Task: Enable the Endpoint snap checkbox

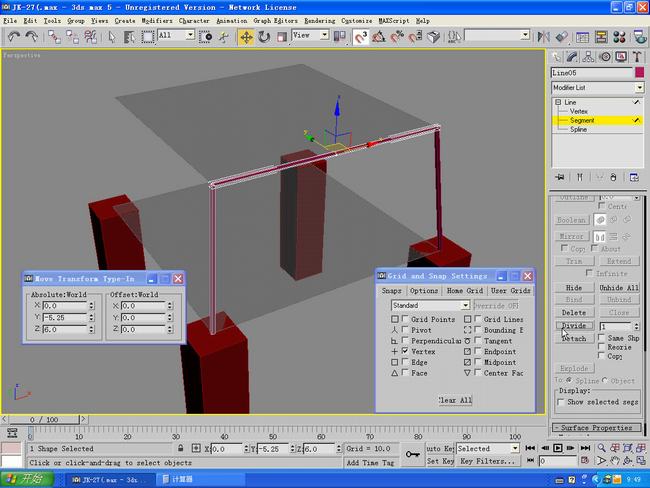Action: pos(478,351)
